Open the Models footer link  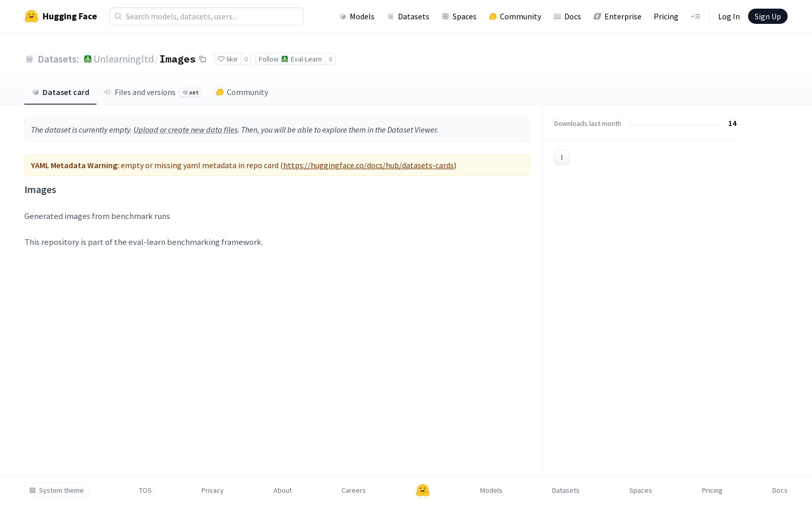tap(491, 490)
